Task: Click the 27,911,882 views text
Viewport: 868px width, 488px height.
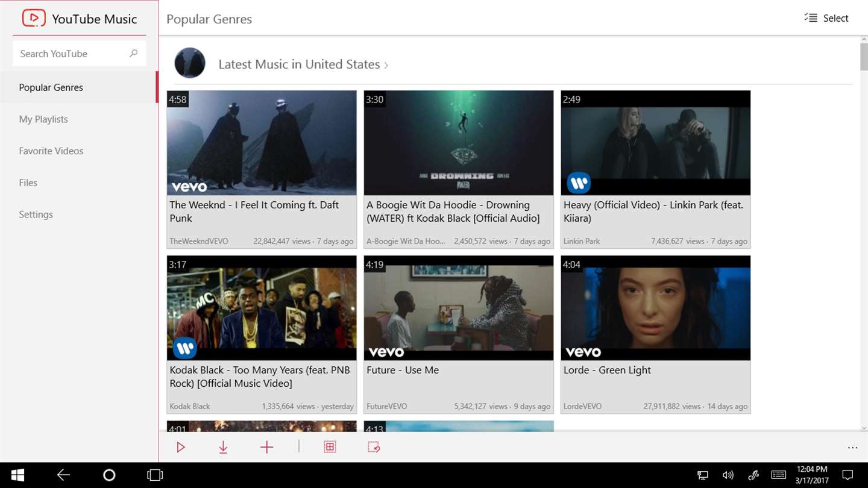Action: 672,406
